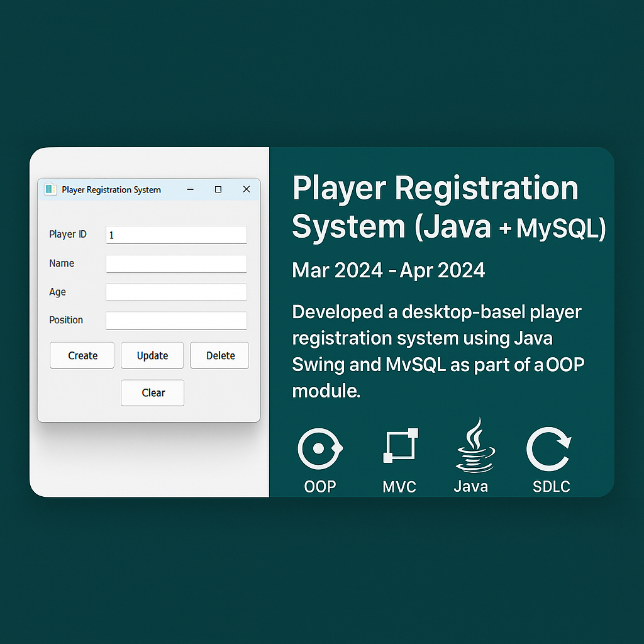
Task: Click the window close icon
Action: (246, 189)
